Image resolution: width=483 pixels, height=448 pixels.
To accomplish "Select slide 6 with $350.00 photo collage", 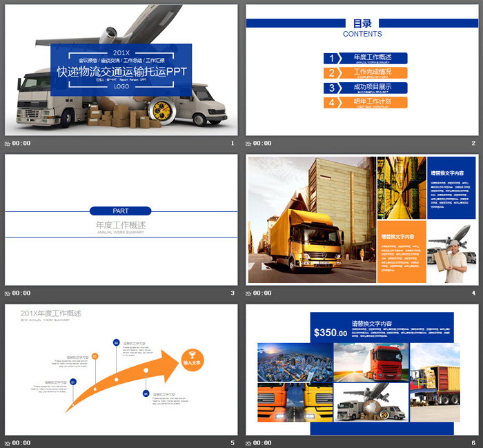I will (362, 369).
